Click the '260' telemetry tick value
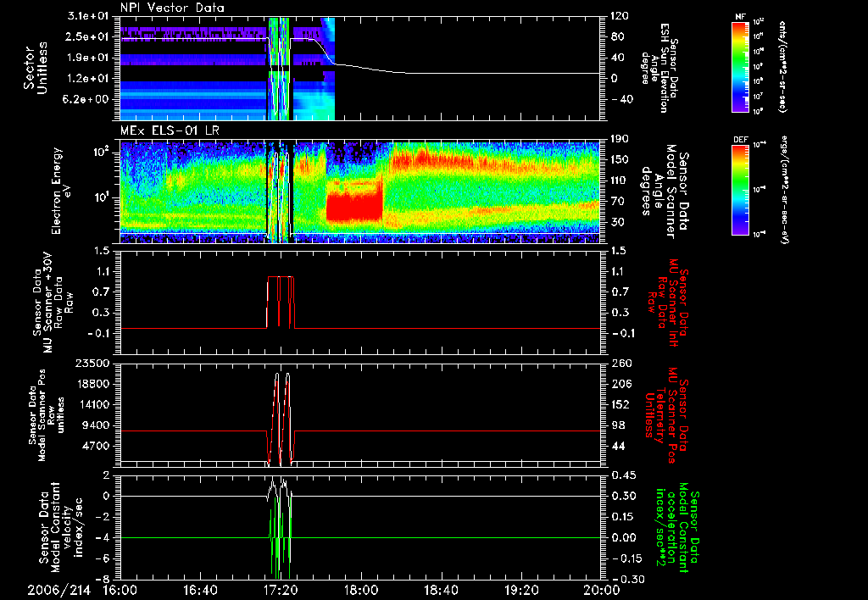This screenshot has height=600, width=868. [x=620, y=363]
